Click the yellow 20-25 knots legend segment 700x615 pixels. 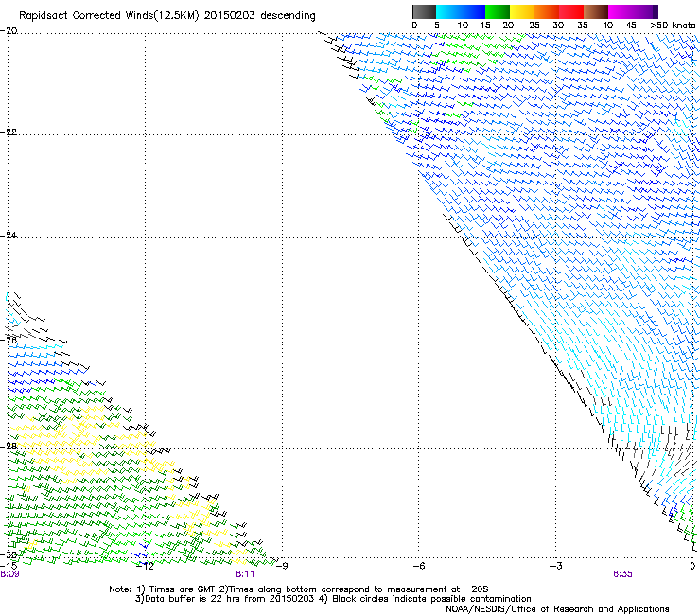(522, 11)
